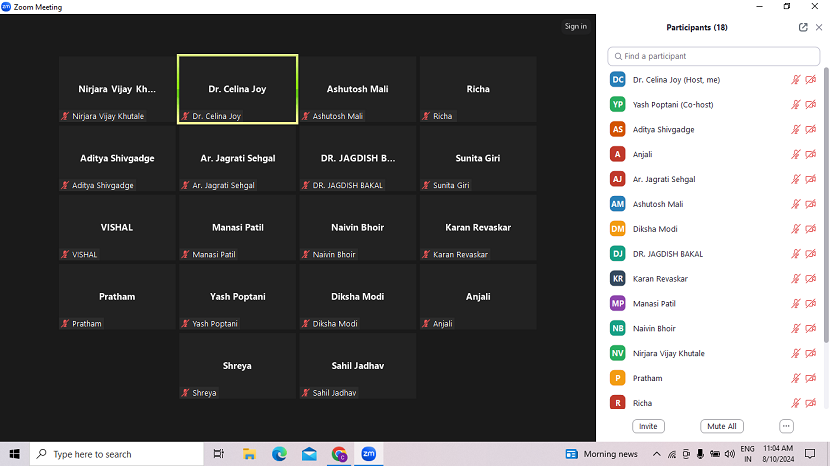
Task: Open the ENG IN language switcher
Action: 747,454
